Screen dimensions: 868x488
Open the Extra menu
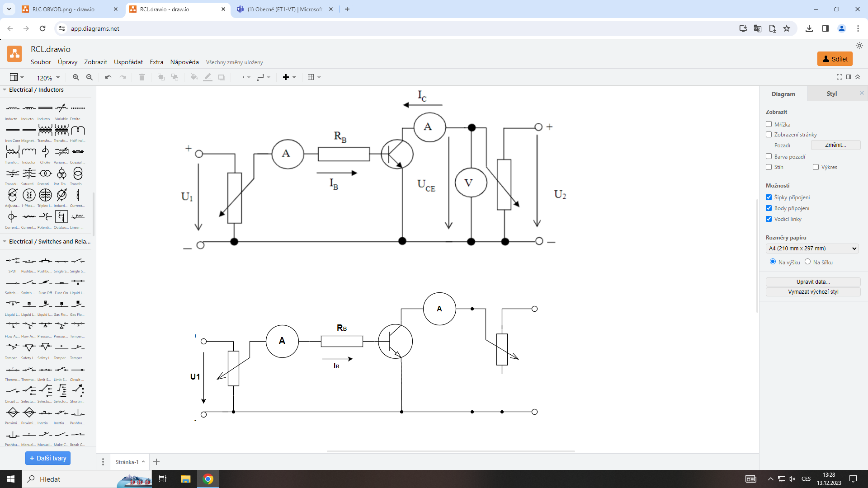(156, 62)
